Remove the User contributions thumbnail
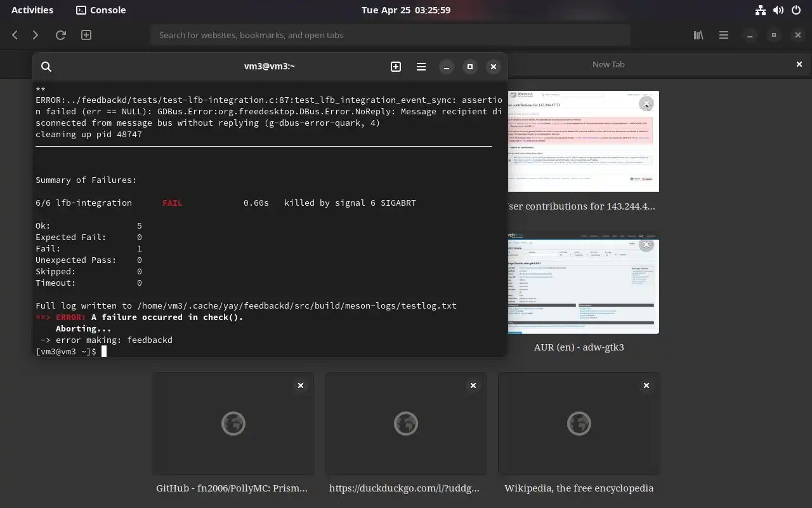 [x=646, y=104]
